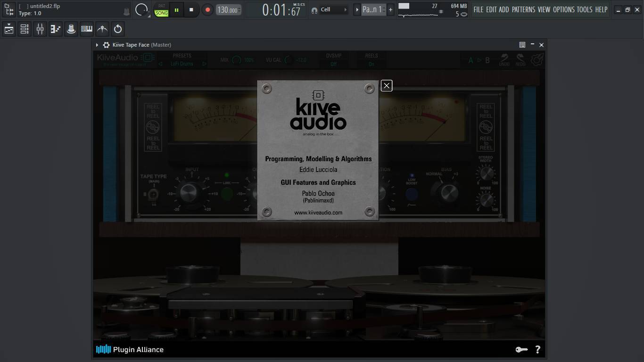Open the playlist view icon
The width and height of the screenshot is (644, 362).
click(x=9, y=29)
